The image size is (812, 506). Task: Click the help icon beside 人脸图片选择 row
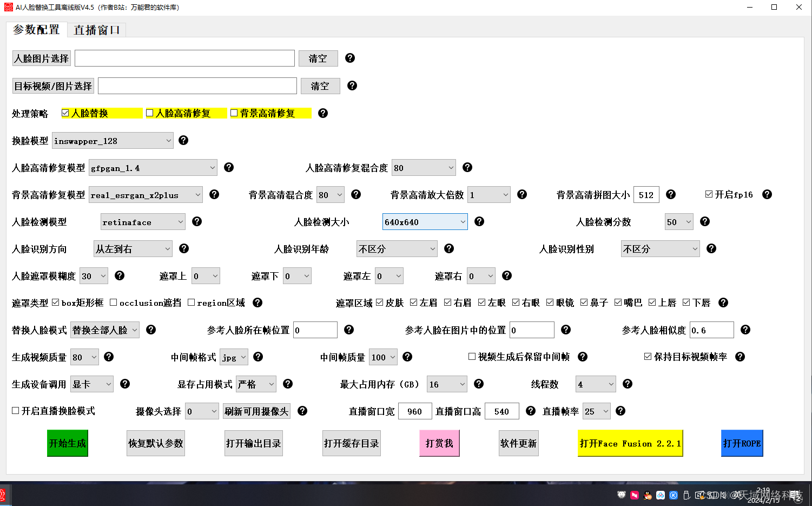tap(350, 58)
